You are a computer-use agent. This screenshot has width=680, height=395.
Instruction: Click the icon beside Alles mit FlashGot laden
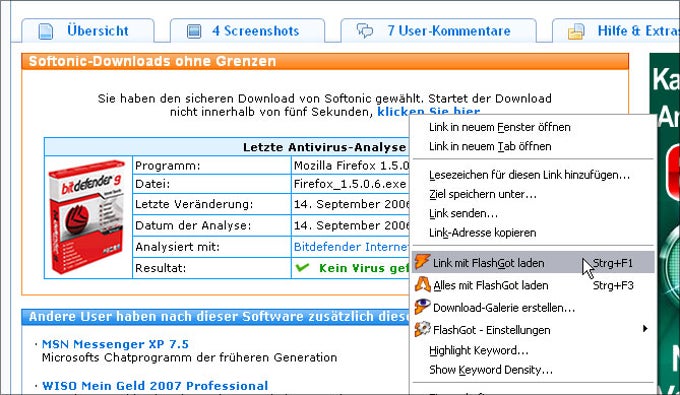coord(422,284)
